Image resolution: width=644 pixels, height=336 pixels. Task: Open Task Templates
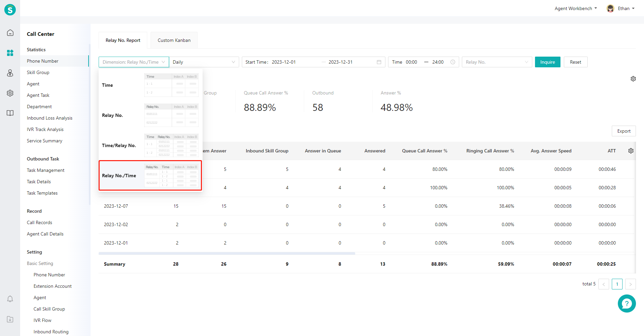click(x=42, y=193)
